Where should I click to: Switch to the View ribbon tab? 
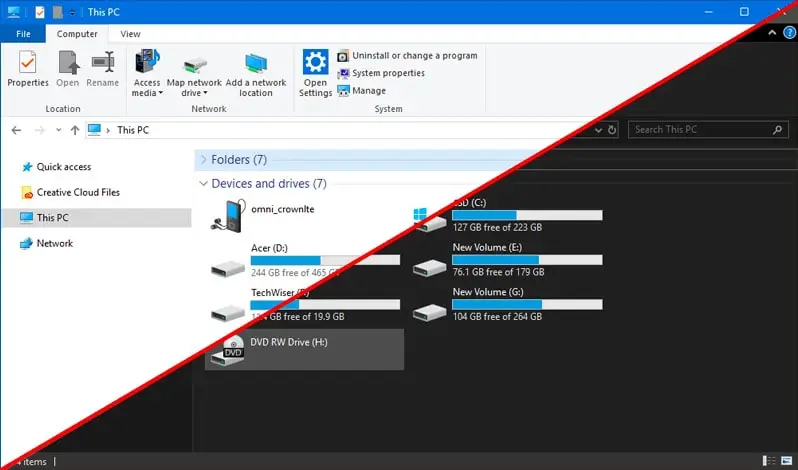(x=130, y=34)
